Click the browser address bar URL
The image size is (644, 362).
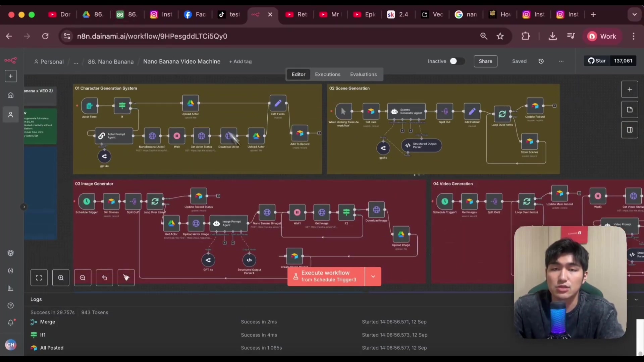(152, 36)
